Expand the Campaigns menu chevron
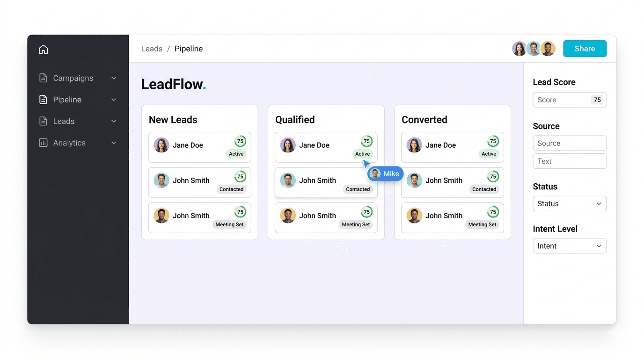Viewport: 644px width, 359px height. click(114, 78)
